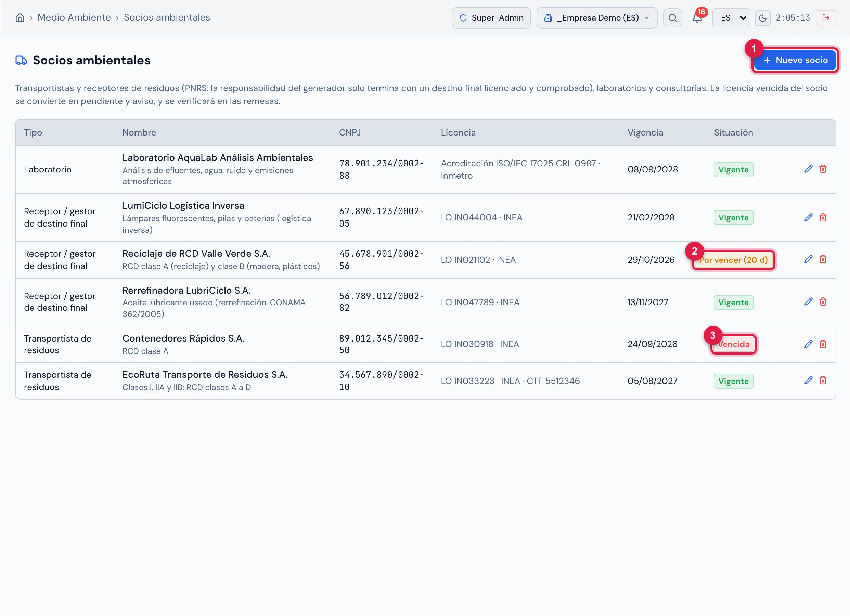Edit LumiCiclo Logística Inversa row
Screen dimensions: 850x616
pyautogui.click(x=808, y=217)
